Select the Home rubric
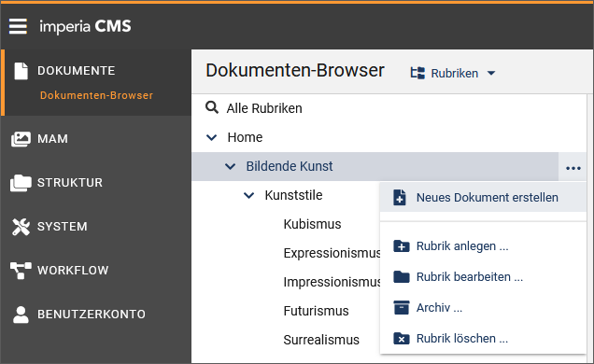 (245, 137)
